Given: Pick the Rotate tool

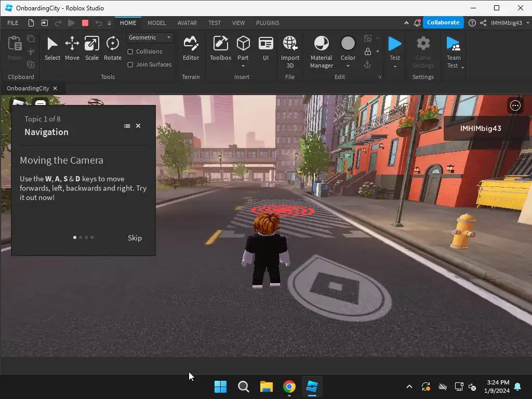Looking at the screenshot, I should tap(113, 48).
